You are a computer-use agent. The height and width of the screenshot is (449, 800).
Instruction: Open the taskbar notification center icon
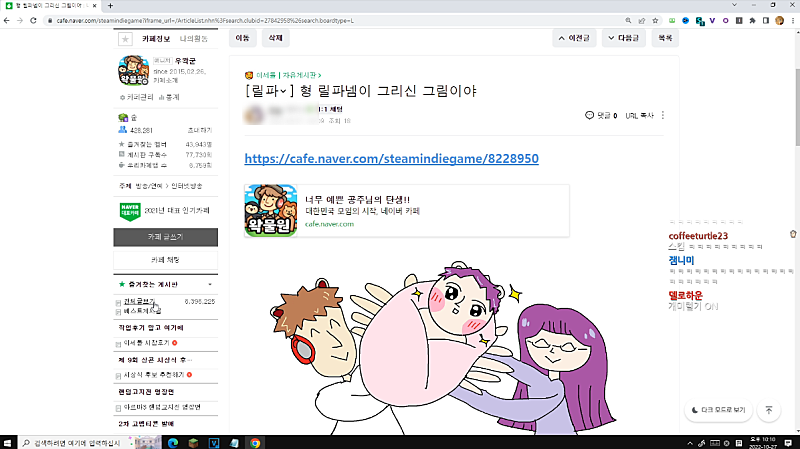788,443
